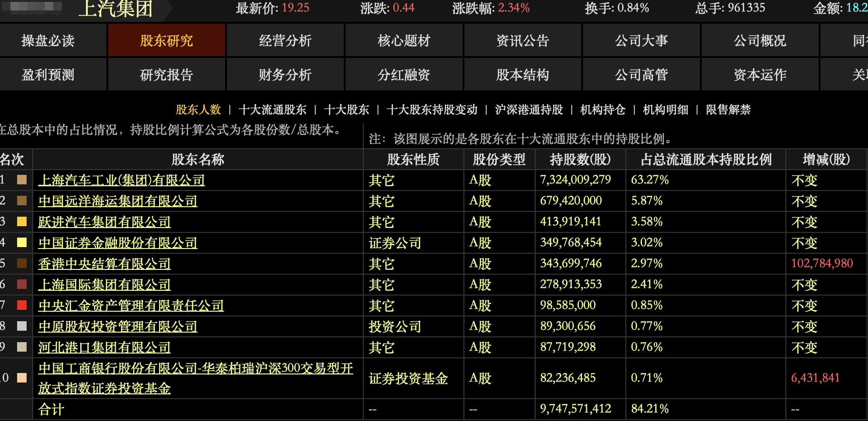Jump to 十大股东 section
The image size is (868, 421).
point(347,110)
